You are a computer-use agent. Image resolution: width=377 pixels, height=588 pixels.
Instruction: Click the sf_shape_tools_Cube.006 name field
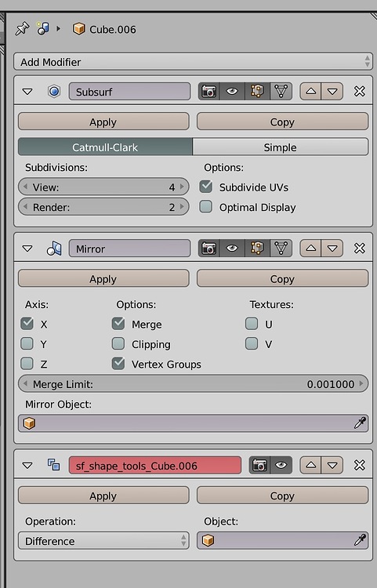pyautogui.click(x=155, y=466)
